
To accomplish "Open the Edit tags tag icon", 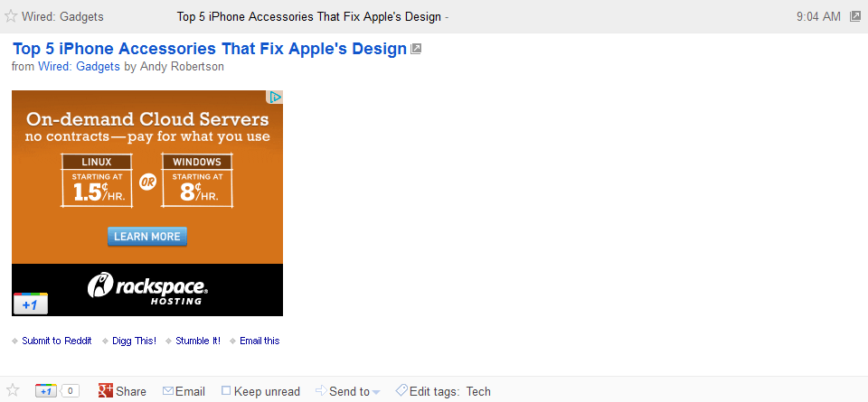I will (401, 390).
